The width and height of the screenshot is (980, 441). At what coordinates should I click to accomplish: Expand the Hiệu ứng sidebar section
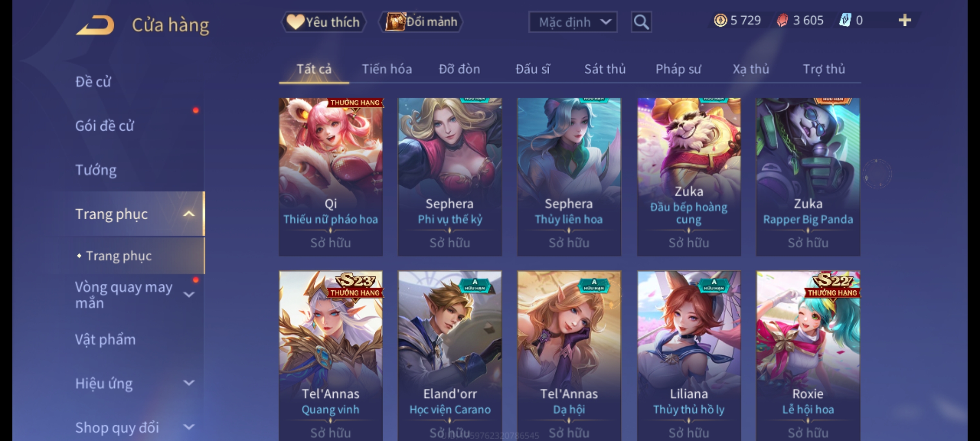189,383
